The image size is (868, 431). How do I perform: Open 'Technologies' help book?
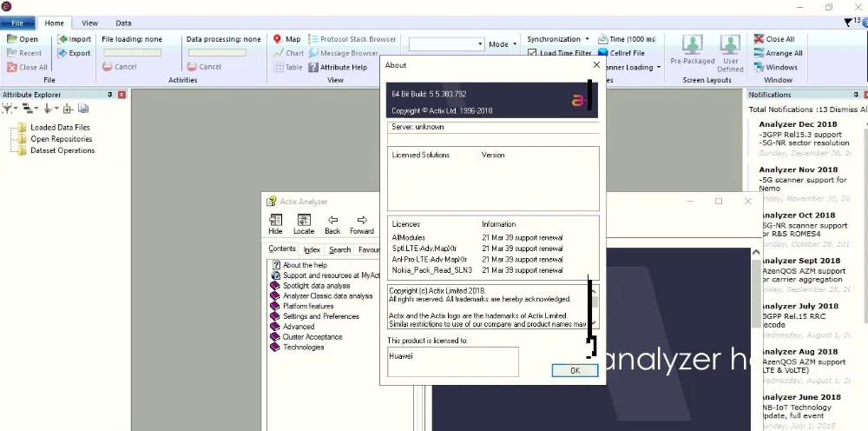(x=298, y=347)
